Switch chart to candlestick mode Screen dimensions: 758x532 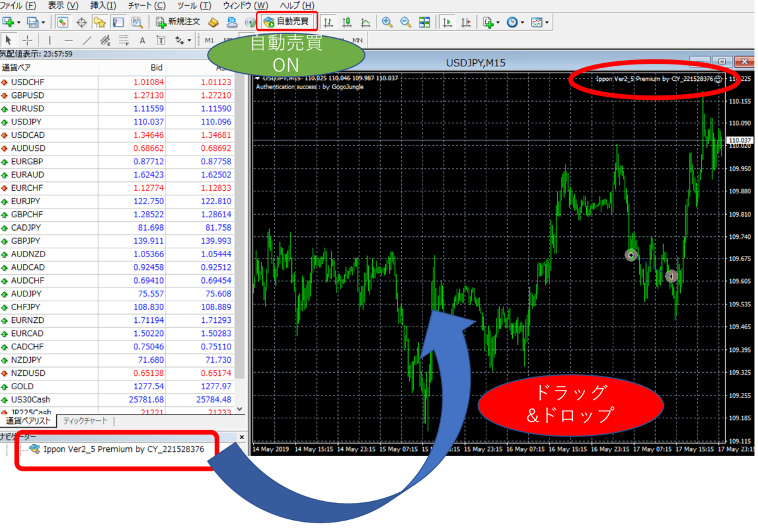[347, 22]
